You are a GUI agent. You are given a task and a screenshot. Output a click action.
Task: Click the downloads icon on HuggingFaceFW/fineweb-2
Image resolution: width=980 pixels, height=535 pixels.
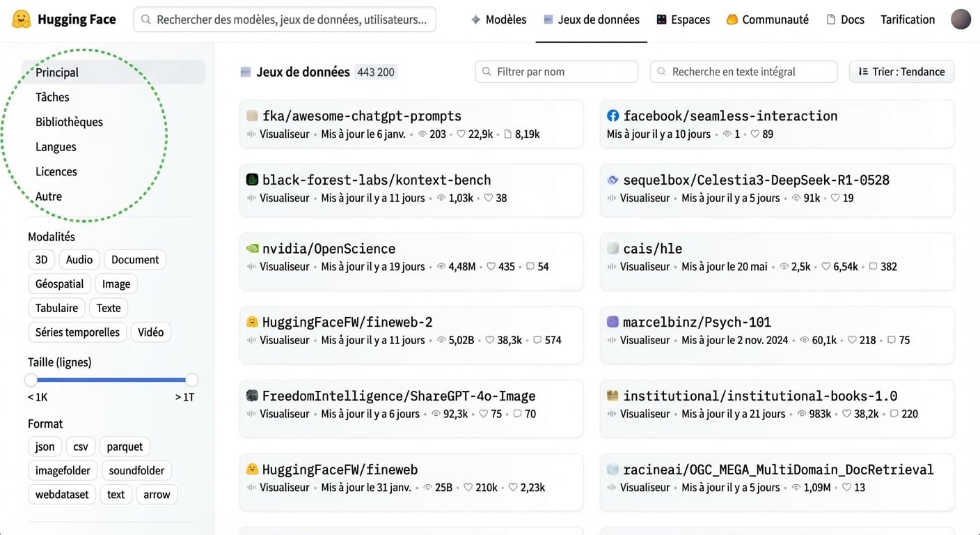[441, 341]
